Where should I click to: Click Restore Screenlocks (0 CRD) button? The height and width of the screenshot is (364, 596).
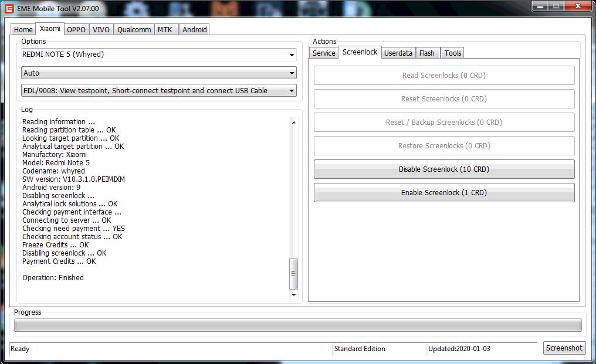[444, 146]
